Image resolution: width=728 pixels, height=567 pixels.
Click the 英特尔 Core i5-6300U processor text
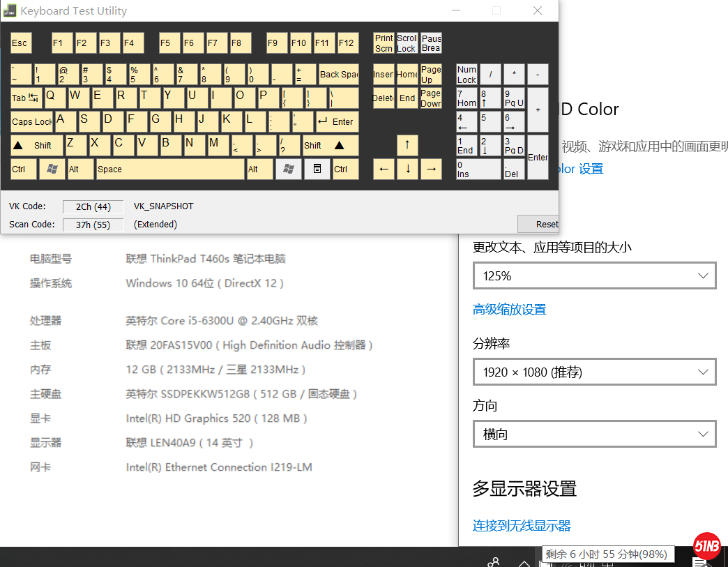[222, 321]
